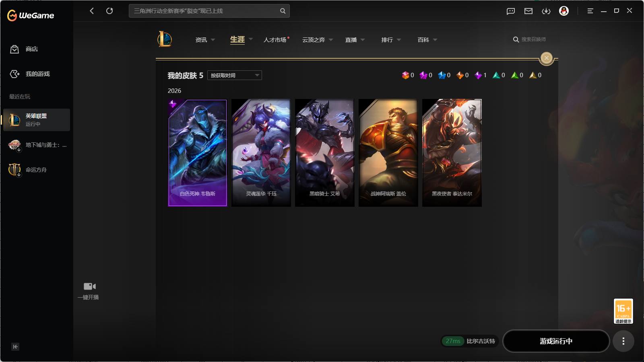Select the 灵魂莲华 千珏 skin card
644x362 pixels.
tap(261, 153)
